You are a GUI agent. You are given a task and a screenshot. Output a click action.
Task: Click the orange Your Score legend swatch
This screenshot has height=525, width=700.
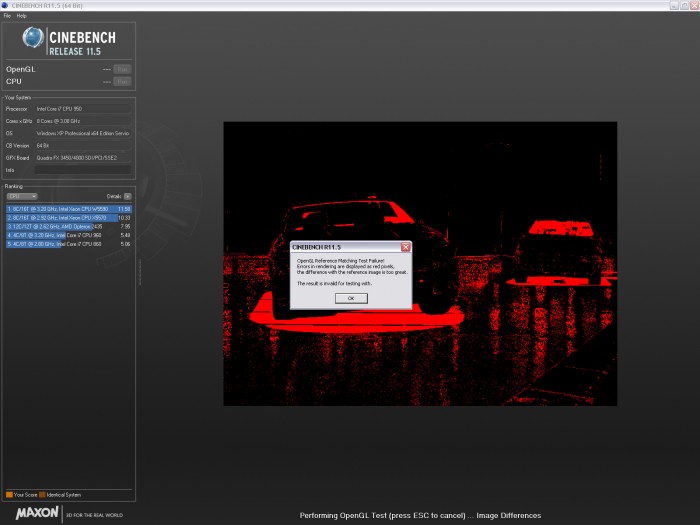[x=9, y=495]
